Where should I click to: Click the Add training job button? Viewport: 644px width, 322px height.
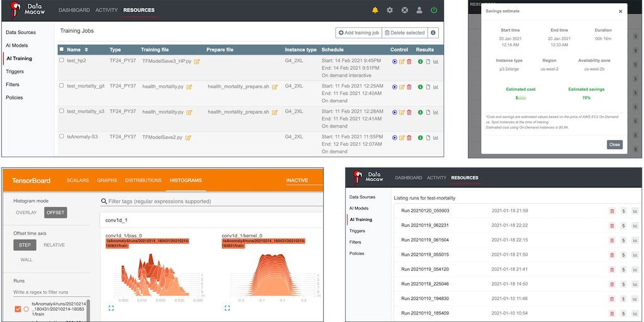(x=358, y=33)
